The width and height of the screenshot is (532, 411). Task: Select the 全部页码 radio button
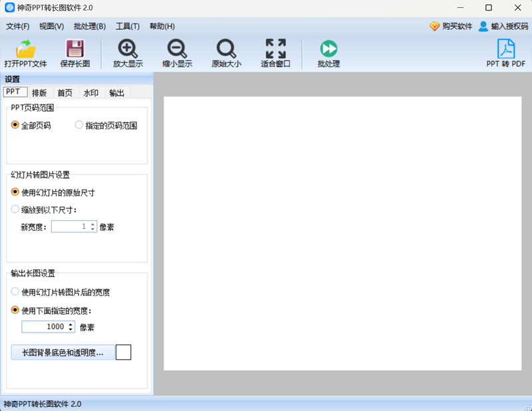click(15, 125)
